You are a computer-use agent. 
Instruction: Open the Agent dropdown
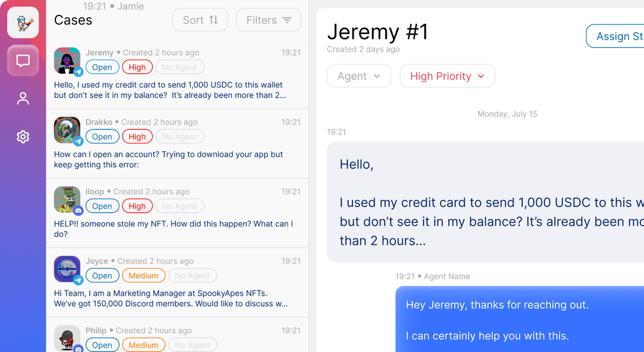pos(359,76)
